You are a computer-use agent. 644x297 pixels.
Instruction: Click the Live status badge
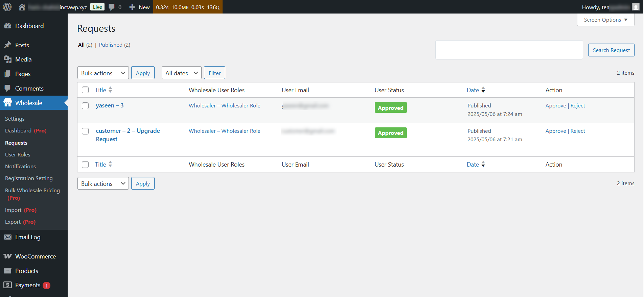click(x=97, y=7)
